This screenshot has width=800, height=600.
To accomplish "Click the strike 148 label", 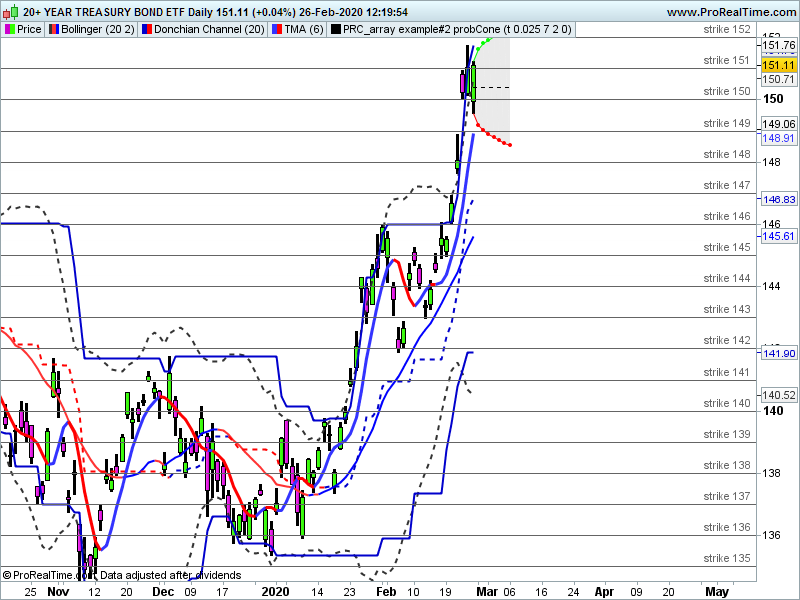I will (727, 154).
